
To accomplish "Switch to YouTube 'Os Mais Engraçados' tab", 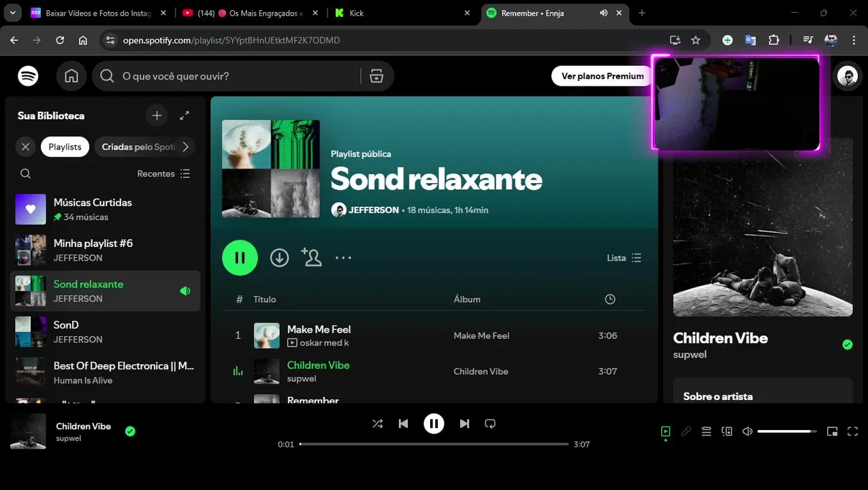I will coord(251,13).
